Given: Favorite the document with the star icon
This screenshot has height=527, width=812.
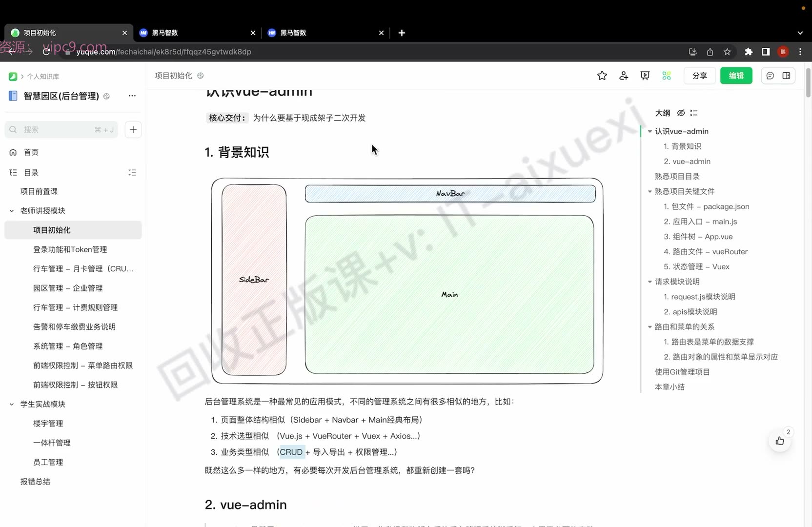Looking at the screenshot, I should [602, 76].
